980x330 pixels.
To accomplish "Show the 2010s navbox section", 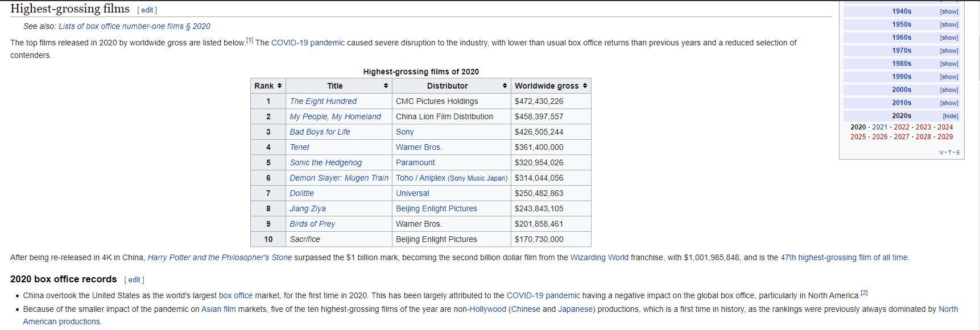I will (949, 103).
